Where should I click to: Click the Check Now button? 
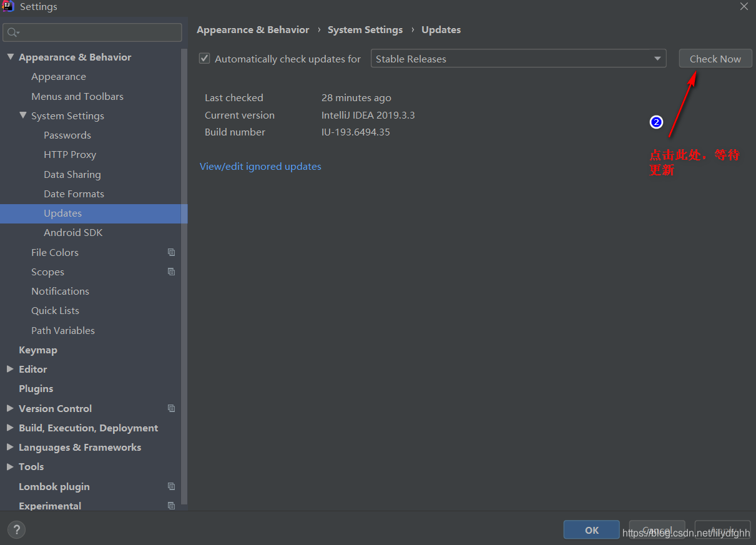tap(715, 59)
